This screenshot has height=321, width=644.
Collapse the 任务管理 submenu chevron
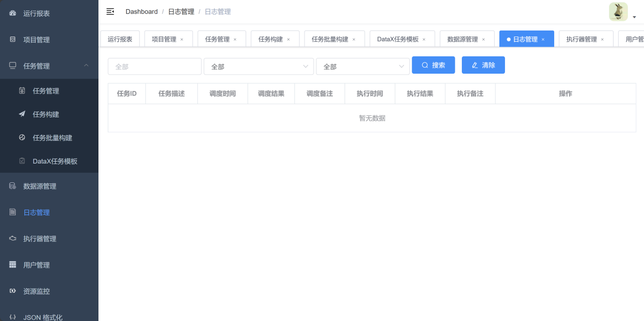[86, 66]
